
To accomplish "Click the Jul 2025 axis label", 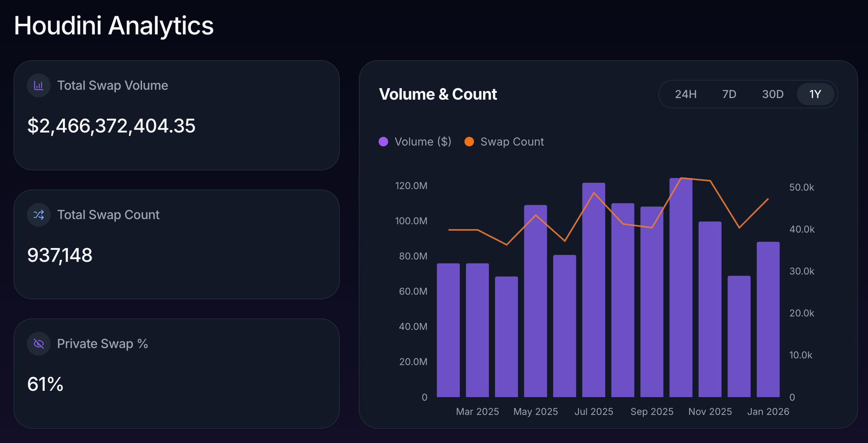I will [x=594, y=411].
